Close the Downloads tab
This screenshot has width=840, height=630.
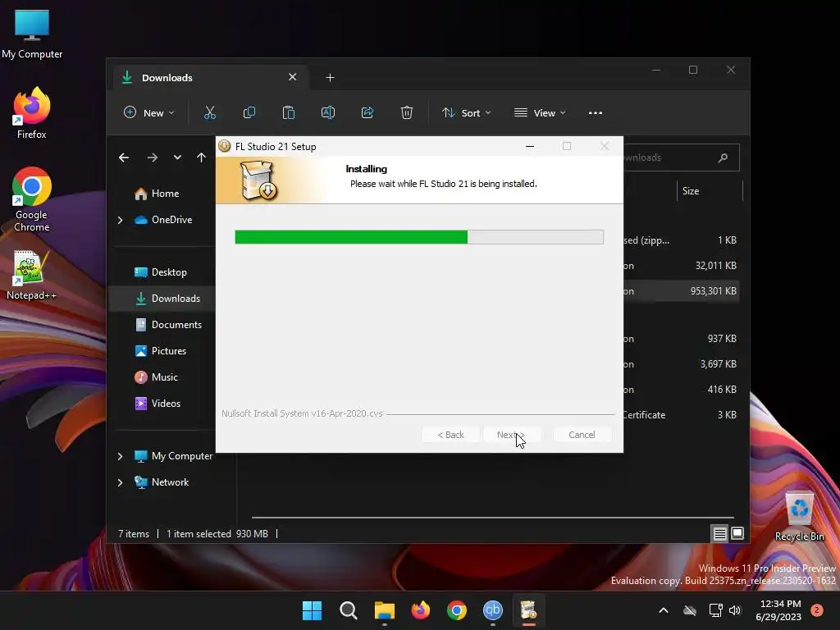[x=293, y=77]
